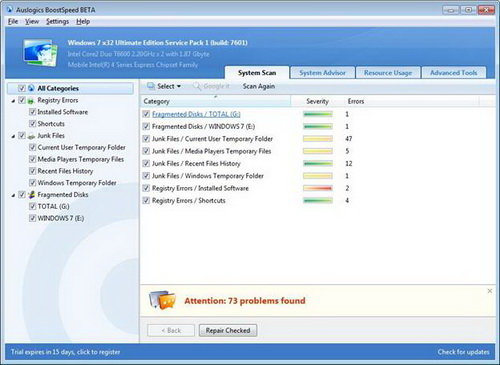
Task: Click Attention: 73 problems found text
Action: pos(245,301)
